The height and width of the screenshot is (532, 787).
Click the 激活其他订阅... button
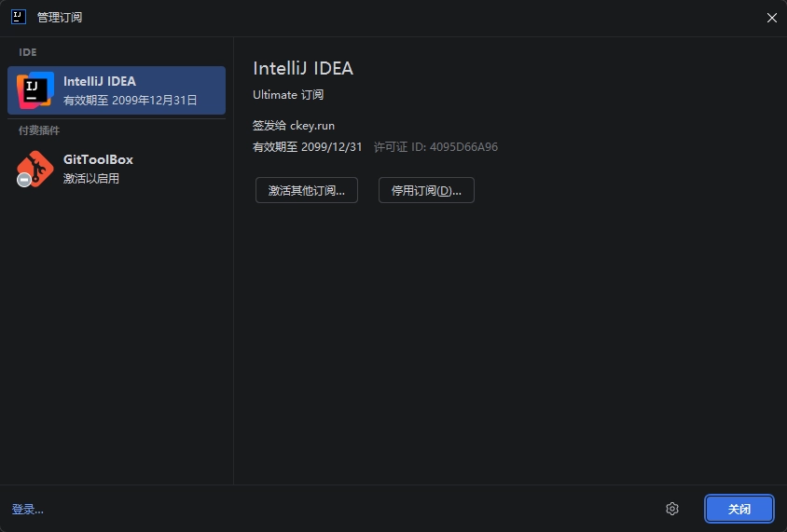click(x=307, y=190)
